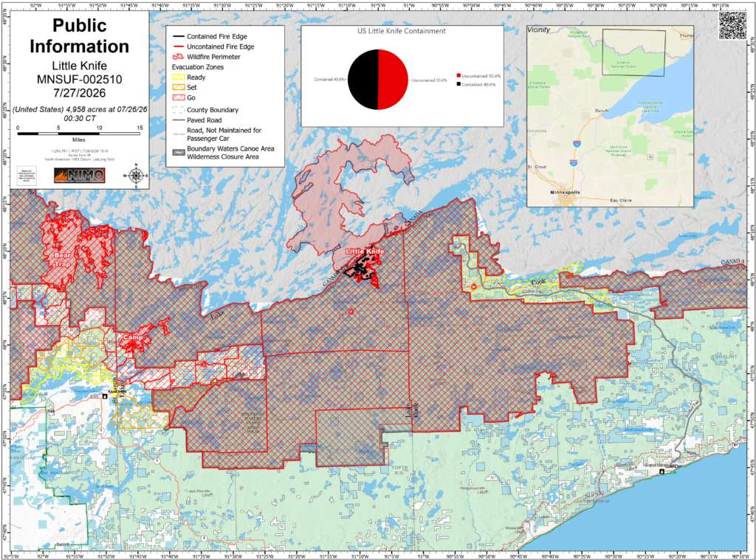
Task: Click the date '7/27/2026'
Action: coord(80,93)
